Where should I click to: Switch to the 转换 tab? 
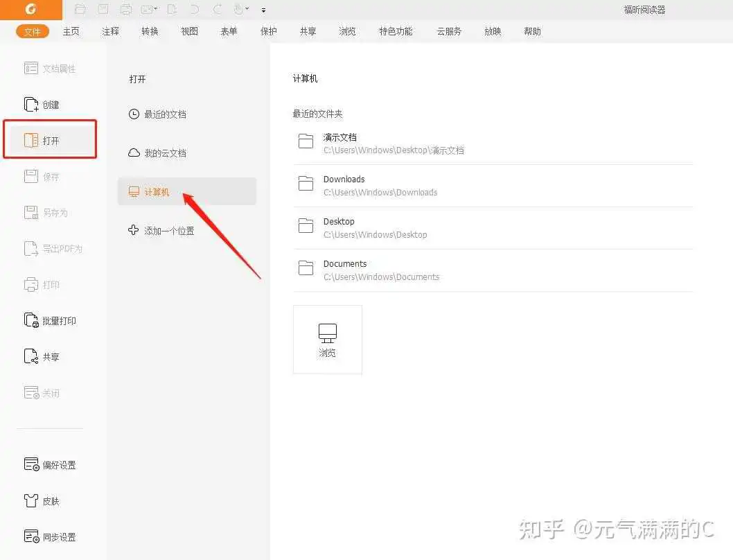[150, 31]
